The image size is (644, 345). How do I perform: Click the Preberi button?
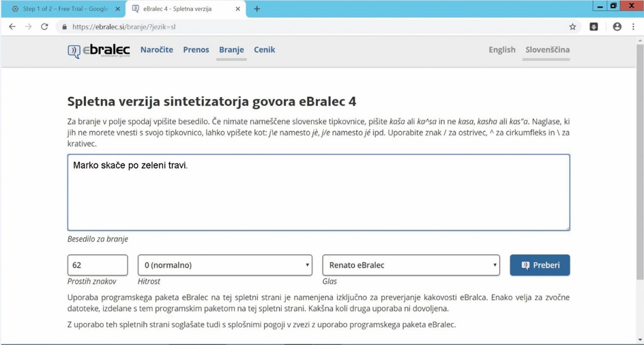point(540,265)
